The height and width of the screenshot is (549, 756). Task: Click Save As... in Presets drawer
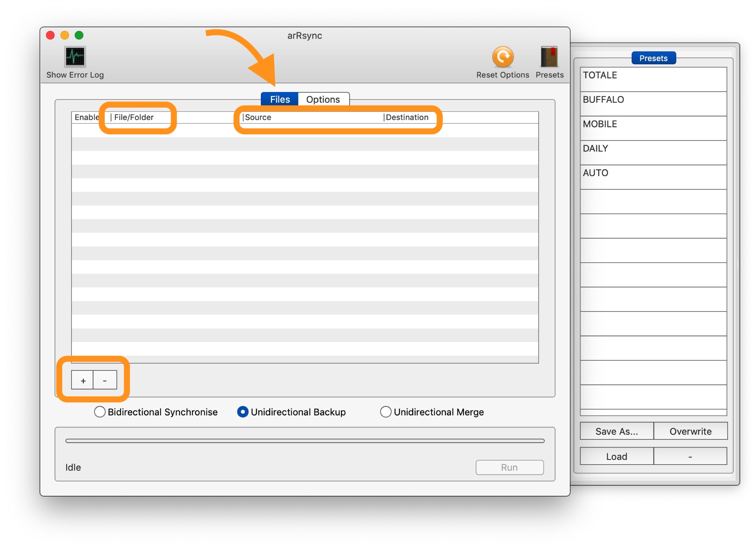coord(616,431)
